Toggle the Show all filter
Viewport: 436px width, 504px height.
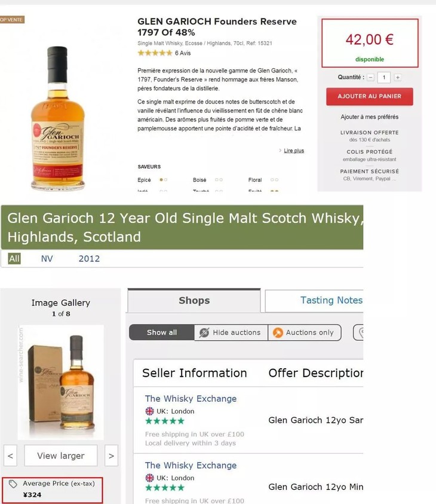click(x=162, y=332)
